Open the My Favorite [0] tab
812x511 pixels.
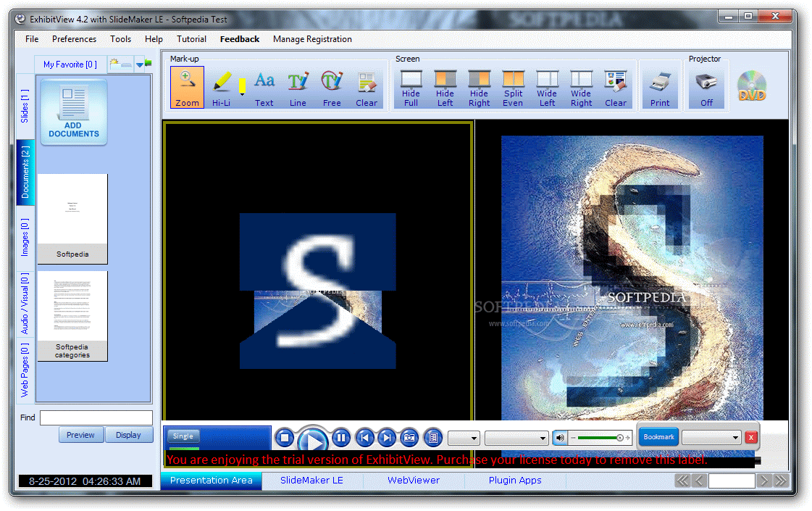coord(70,65)
